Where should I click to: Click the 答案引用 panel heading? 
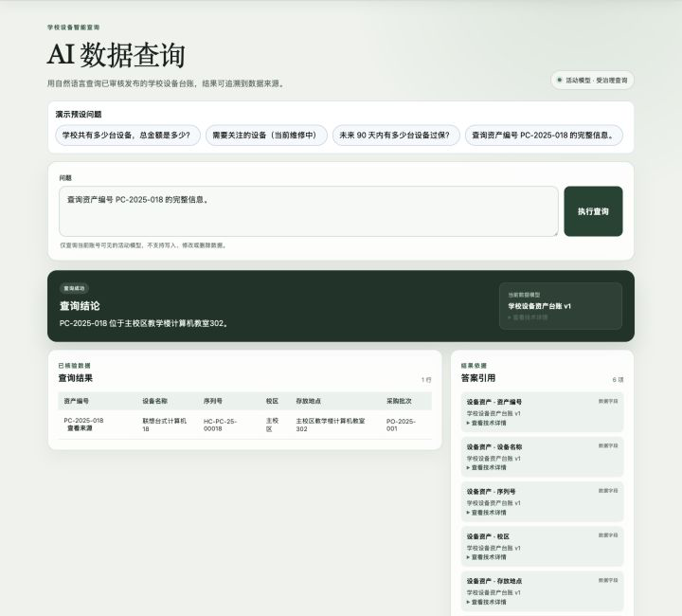(478, 378)
